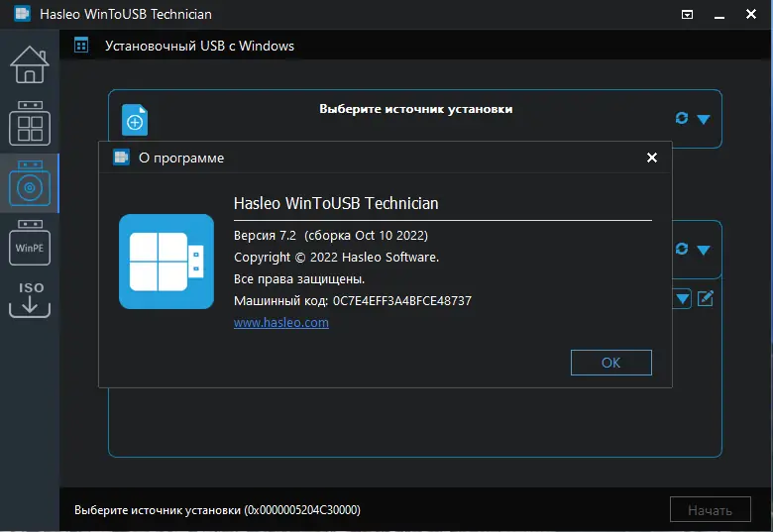Select the Windows Installation USB disc icon
Viewport: 773px width, 532px height.
29,184
